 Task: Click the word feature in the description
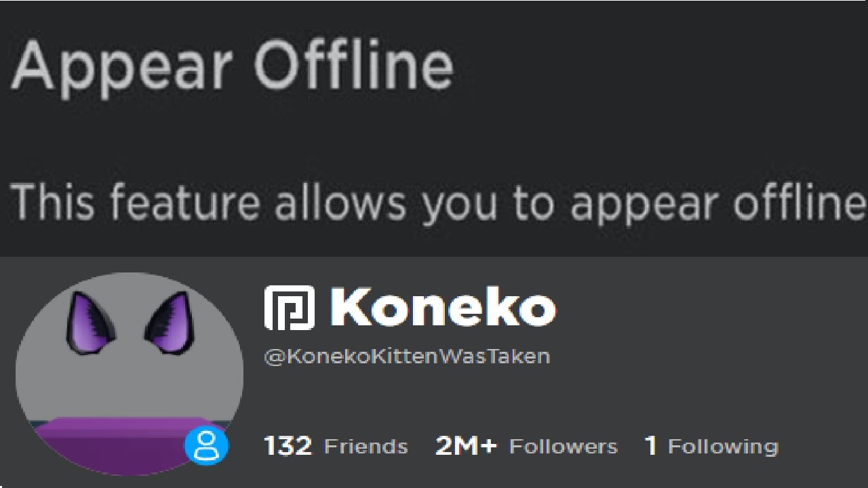coord(183,202)
